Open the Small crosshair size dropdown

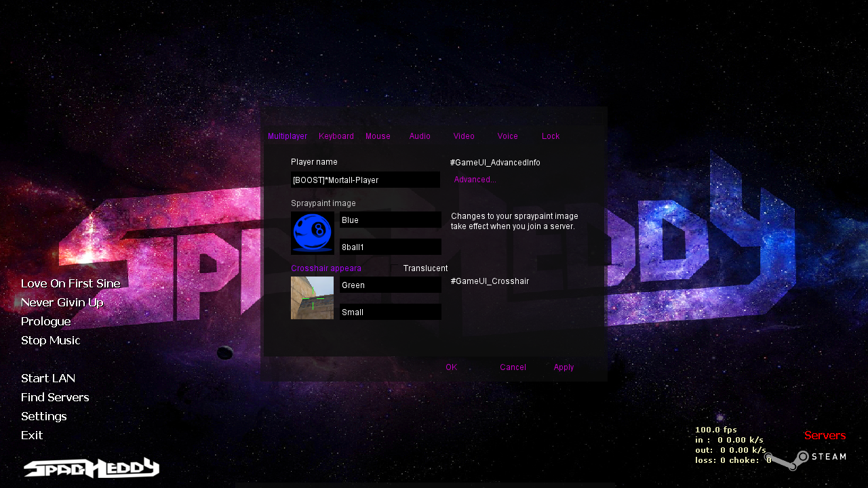tap(390, 312)
